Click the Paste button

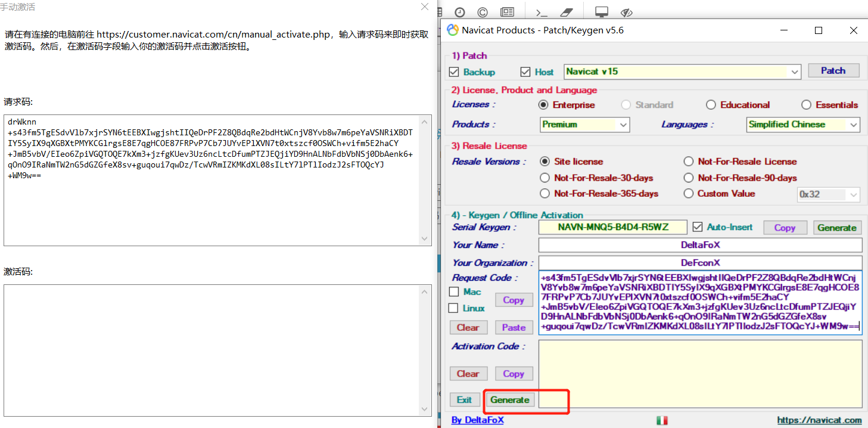pyautogui.click(x=514, y=327)
